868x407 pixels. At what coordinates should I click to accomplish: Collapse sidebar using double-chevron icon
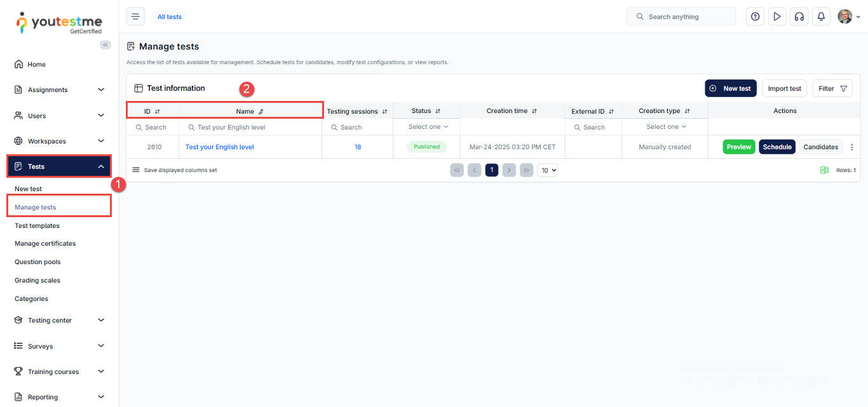tap(105, 44)
